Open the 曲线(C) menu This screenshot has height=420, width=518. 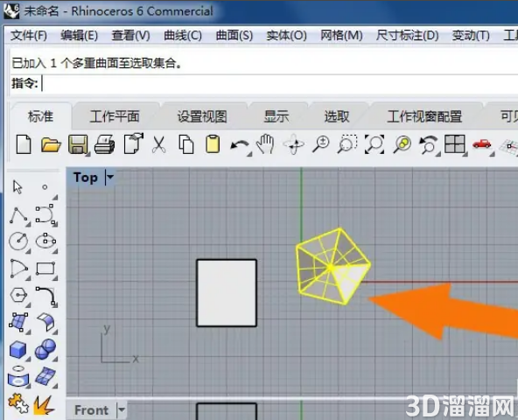coord(183,35)
